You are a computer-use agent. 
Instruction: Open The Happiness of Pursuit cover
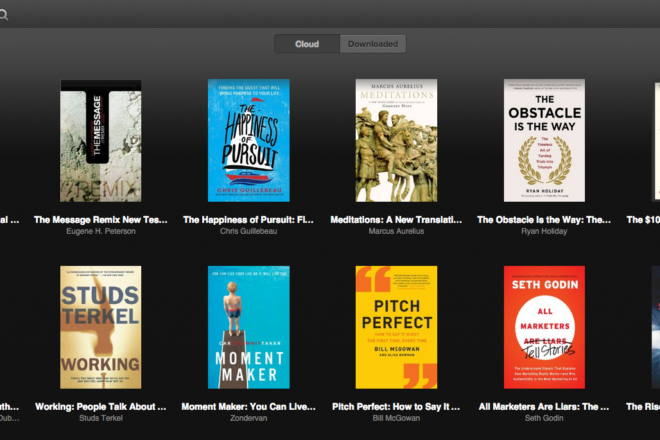click(249, 141)
